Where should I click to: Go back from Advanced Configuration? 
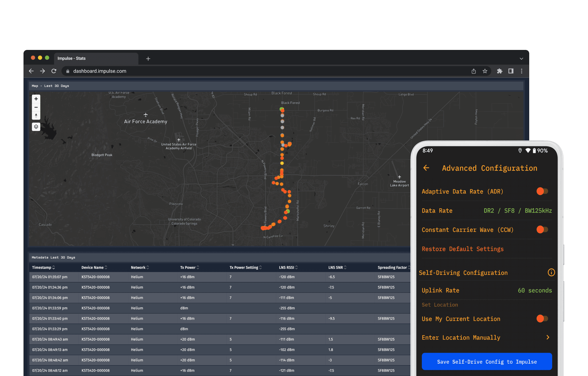pos(426,168)
